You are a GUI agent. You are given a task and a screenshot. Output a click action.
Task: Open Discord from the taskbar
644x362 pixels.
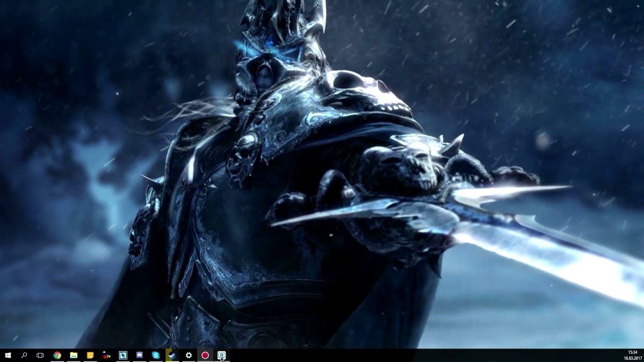coord(139,355)
